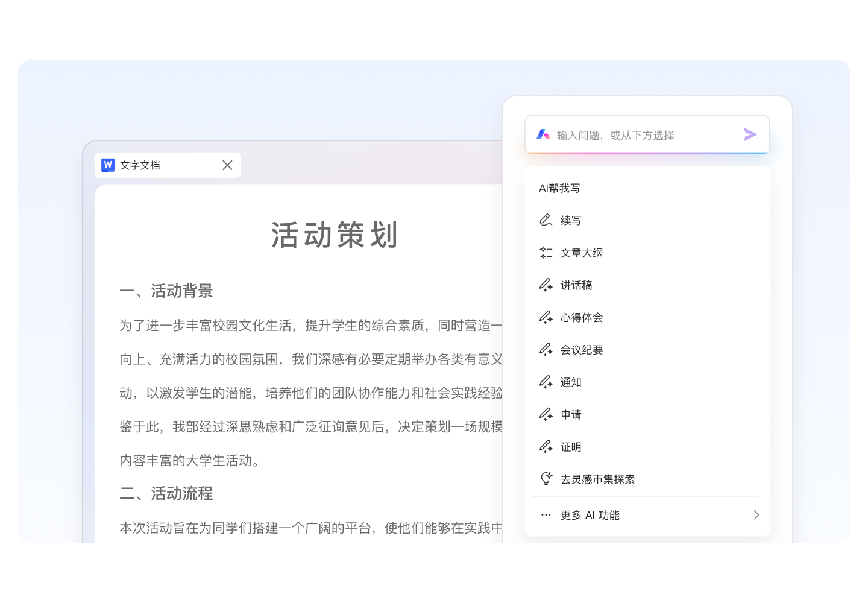Click the 文章大纲 outline icon
The width and height of the screenshot is (868, 603).
pyautogui.click(x=546, y=252)
